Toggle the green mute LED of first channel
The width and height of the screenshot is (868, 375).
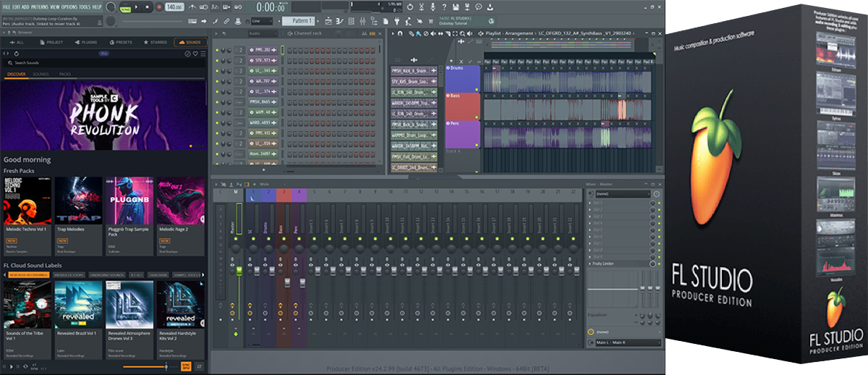pyautogui.click(x=218, y=51)
